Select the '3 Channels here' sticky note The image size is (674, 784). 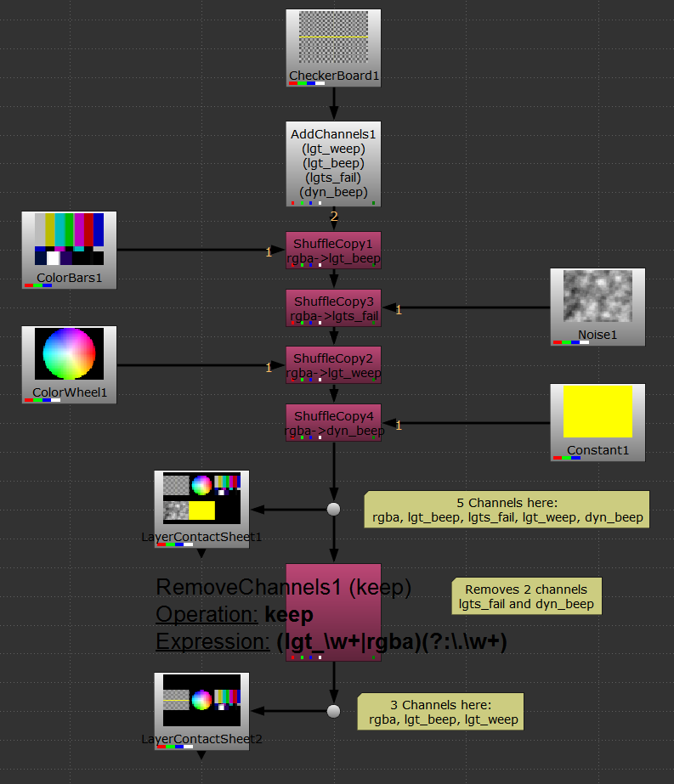tap(440, 712)
